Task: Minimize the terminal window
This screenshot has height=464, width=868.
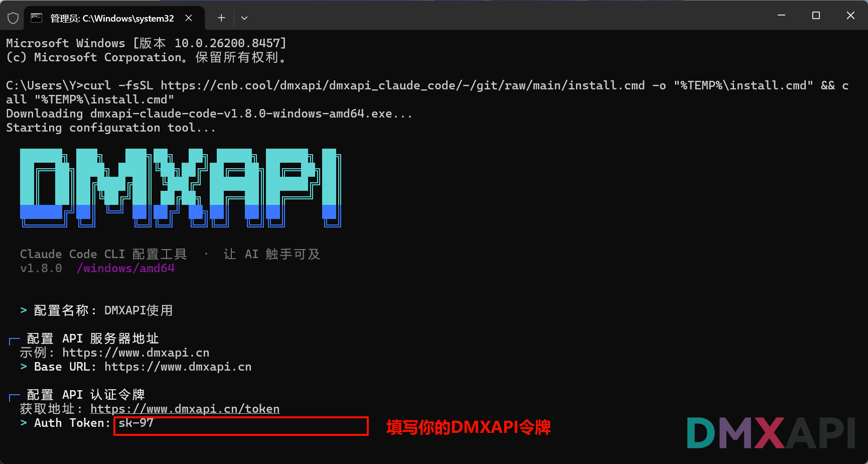Action: [781, 16]
